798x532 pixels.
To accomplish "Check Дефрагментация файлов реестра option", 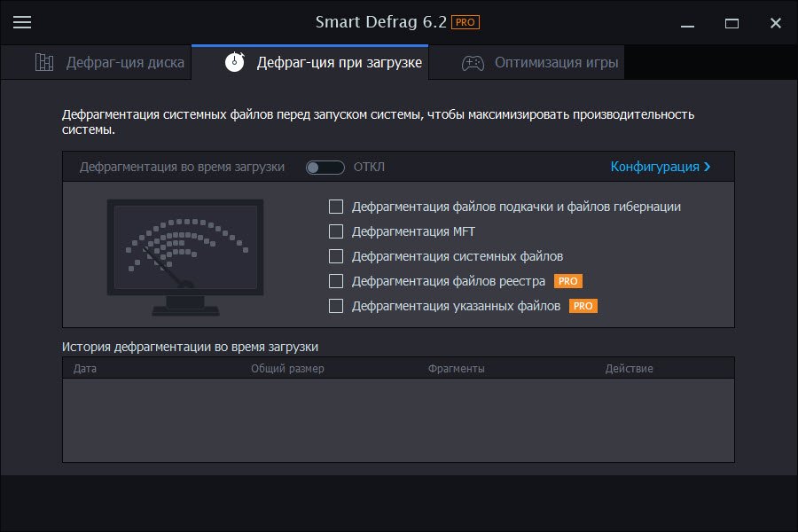I will click(336, 281).
